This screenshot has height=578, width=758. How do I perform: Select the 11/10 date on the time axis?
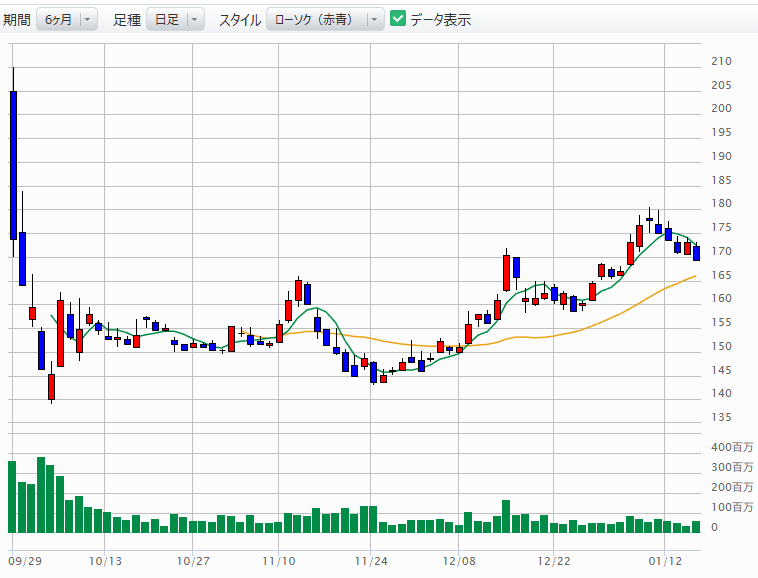click(x=279, y=561)
